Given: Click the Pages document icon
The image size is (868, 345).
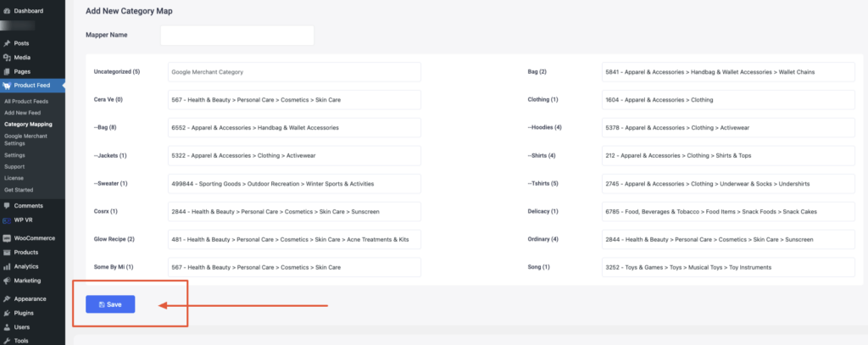Looking at the screenshot, I should [x=7, y=71].
